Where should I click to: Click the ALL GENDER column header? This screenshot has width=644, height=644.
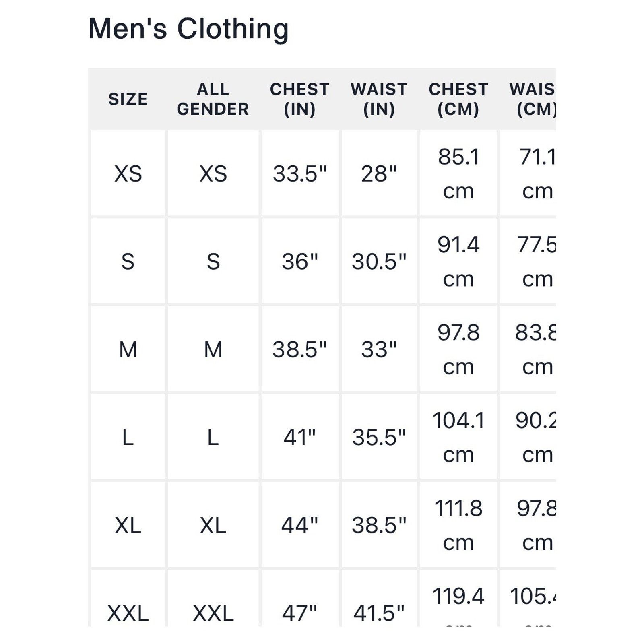213,99
